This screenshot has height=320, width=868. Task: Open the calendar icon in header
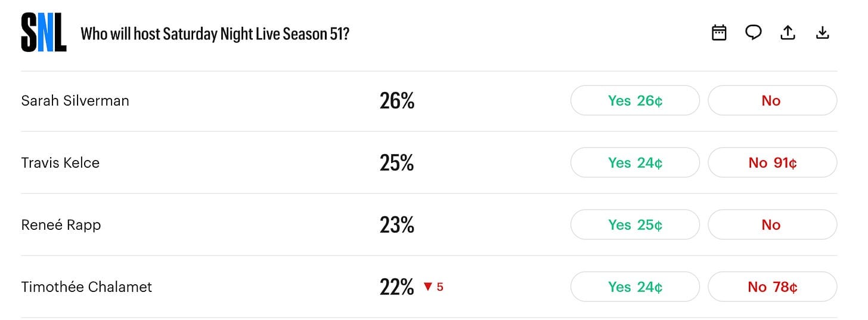click(x=719, y=33)
